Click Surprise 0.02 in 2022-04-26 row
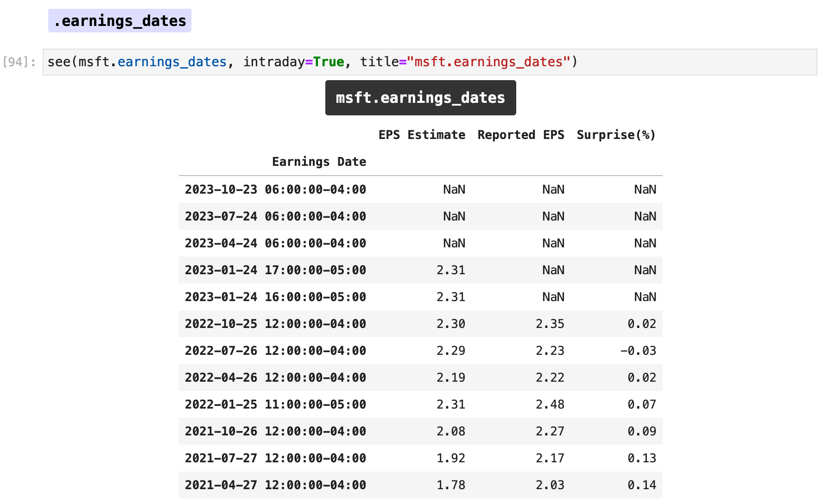 pos(642,378)
